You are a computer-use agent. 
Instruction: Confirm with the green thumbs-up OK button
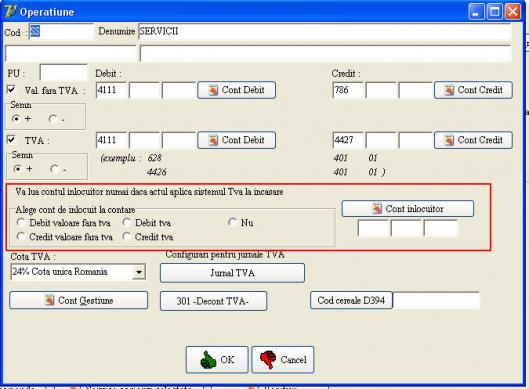coord(217,360)
